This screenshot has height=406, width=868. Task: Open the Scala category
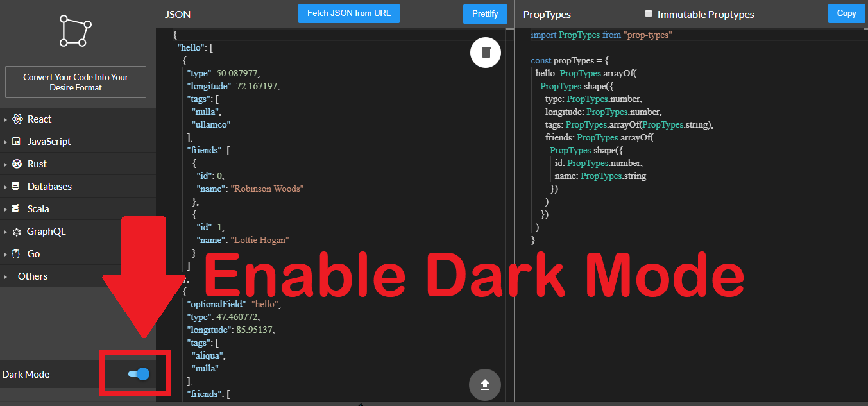(x=38, y=209)
